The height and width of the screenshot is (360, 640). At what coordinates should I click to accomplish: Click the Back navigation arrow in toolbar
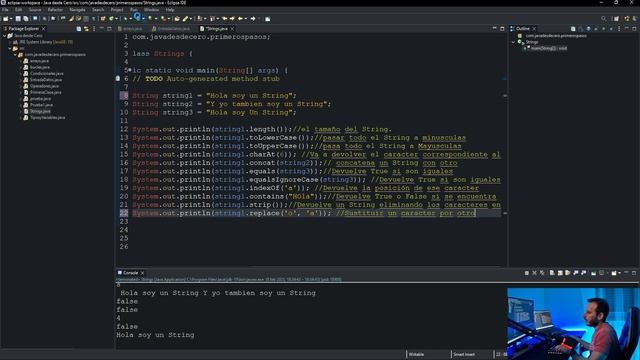pos(240,18)
